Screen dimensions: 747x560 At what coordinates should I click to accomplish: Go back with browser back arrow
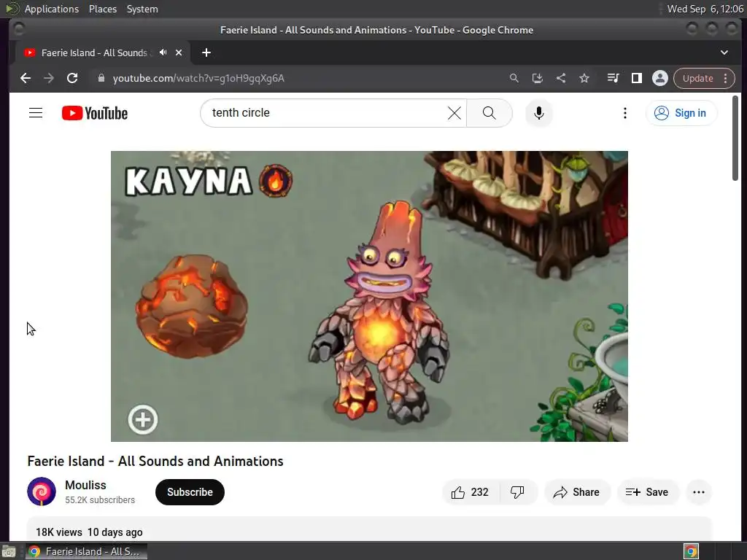pyautogui.click(x=26, y=78)
